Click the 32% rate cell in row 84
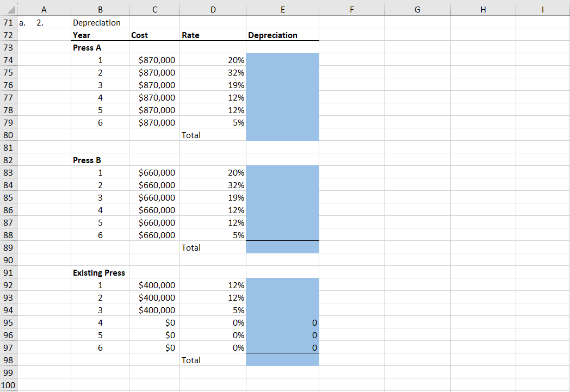 [213, 185]
